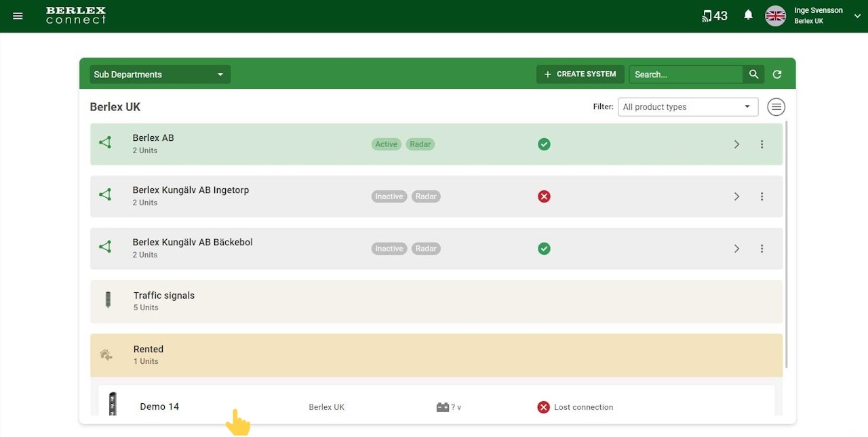868x437 pixels.
Task: Open the hamburger navigation menu
Action: click(x=18, y=16)
